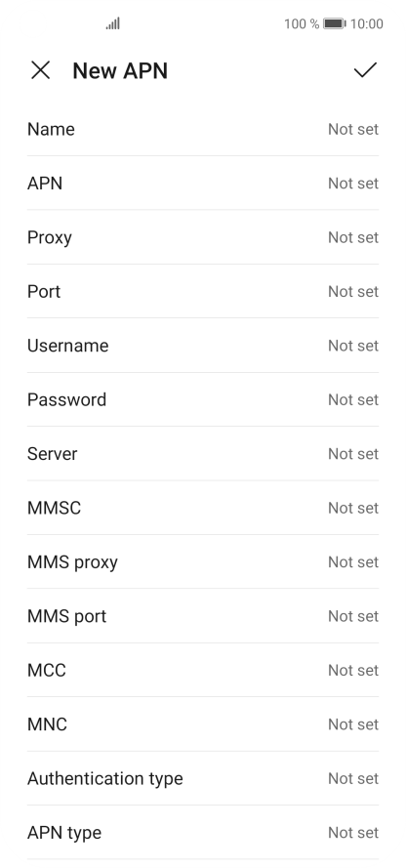Edit the APN field
The width and height of the screenshot is (406, 868).
pos(203,184)
